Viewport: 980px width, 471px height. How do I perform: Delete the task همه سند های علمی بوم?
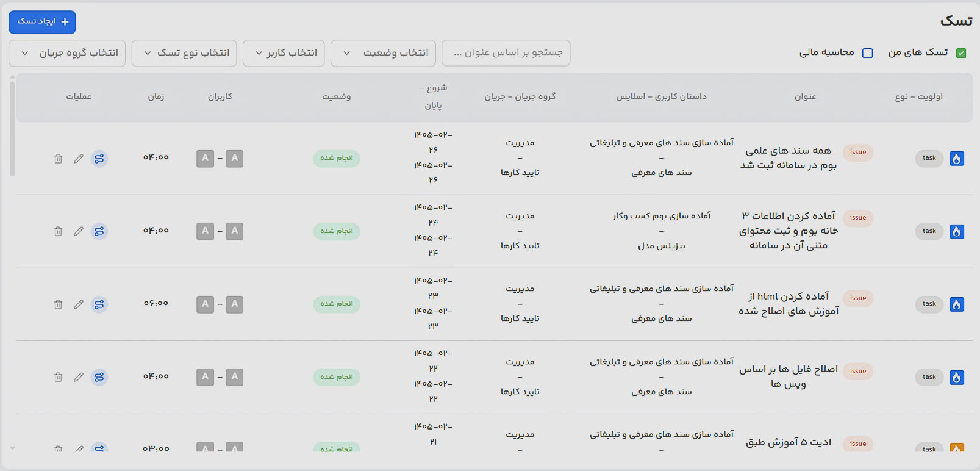[x=58, y=159]
